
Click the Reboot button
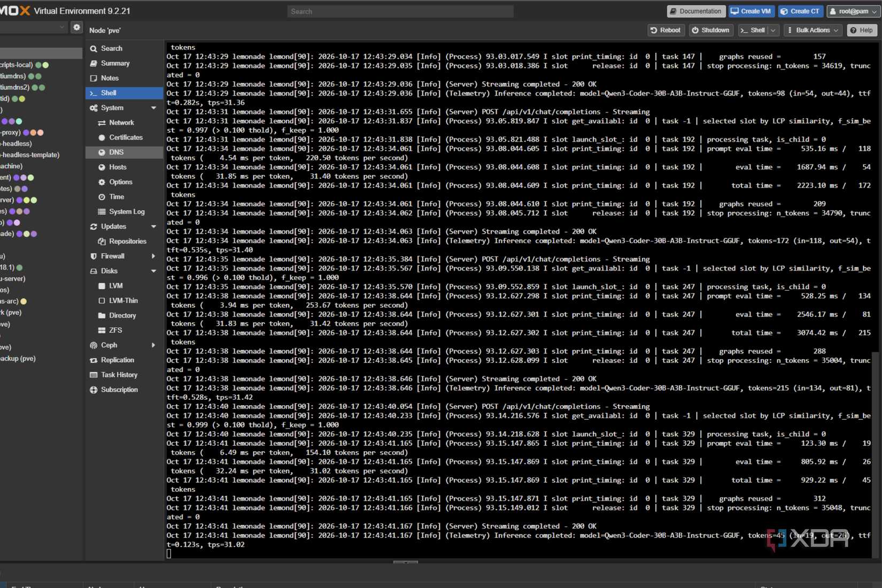pos(666,30)
